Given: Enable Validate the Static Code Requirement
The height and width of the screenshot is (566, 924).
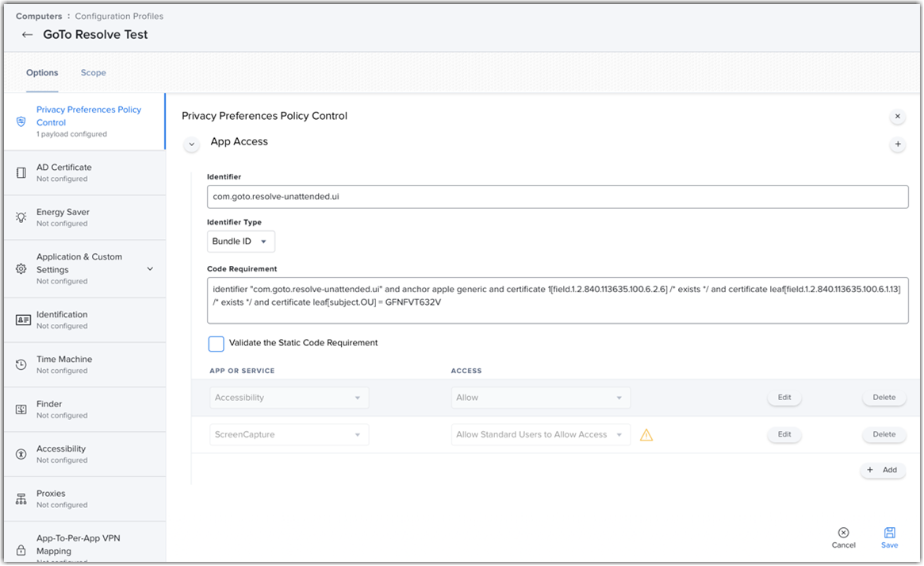Looking at the screenshot, I should click(x=217, y=344).
